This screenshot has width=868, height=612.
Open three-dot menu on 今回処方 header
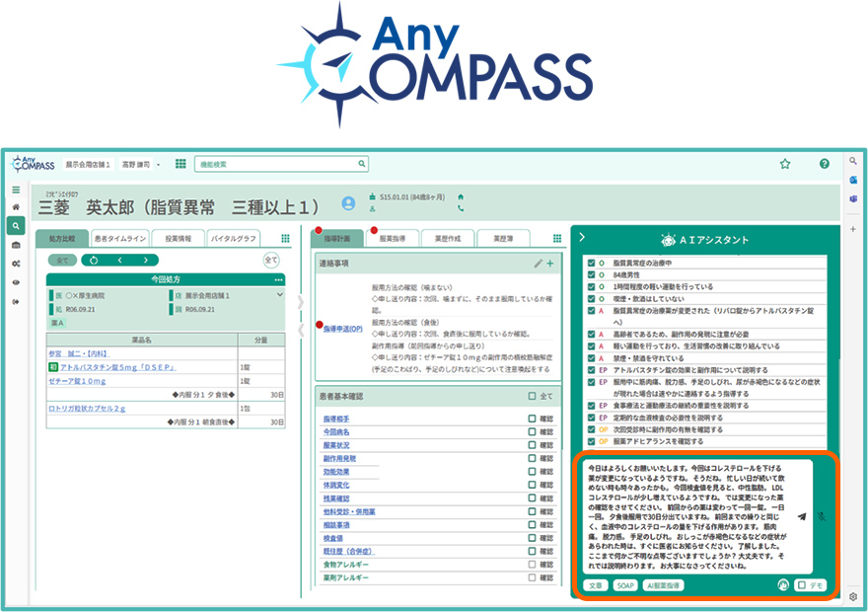click(278, 279)
